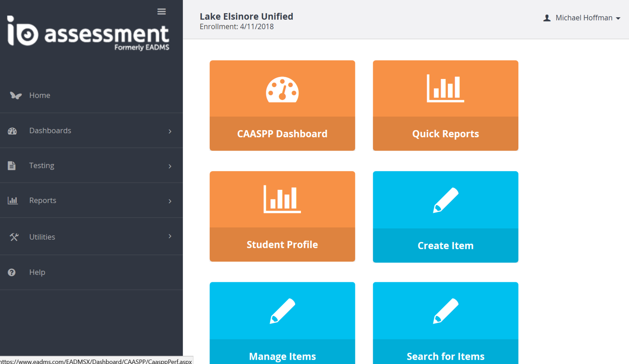Click the gauge icon beside Dashboards

pos(12,131)
